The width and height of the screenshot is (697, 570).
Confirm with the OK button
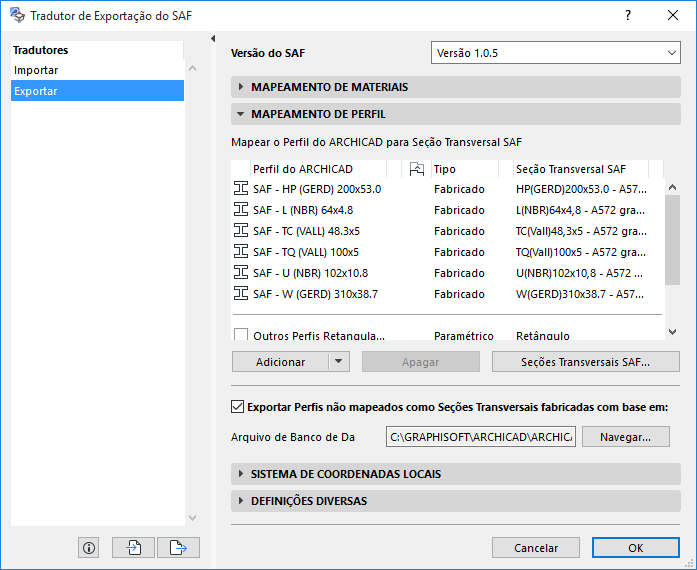click(636, 548)
